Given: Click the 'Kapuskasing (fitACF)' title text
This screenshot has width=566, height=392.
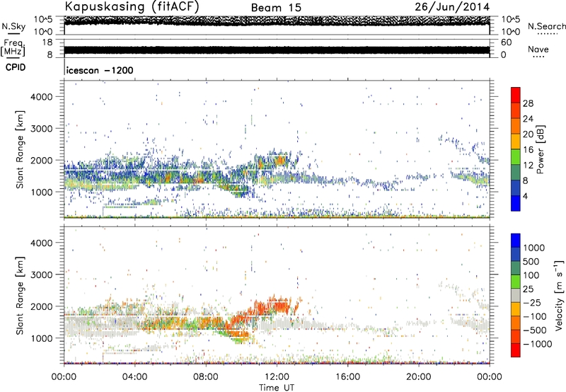Looking at the screenshot, I should point(132,6).
